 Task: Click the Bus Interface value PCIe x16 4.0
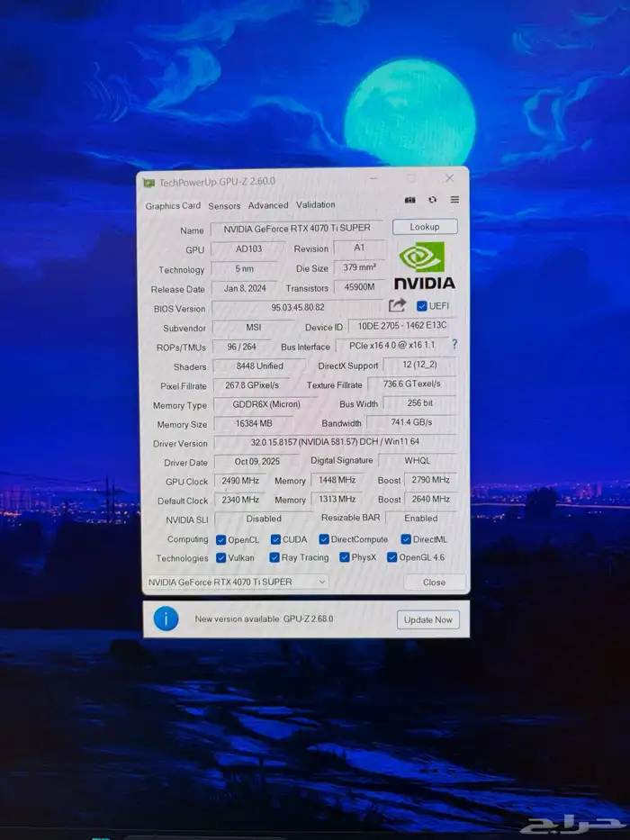tap(392, 346)
